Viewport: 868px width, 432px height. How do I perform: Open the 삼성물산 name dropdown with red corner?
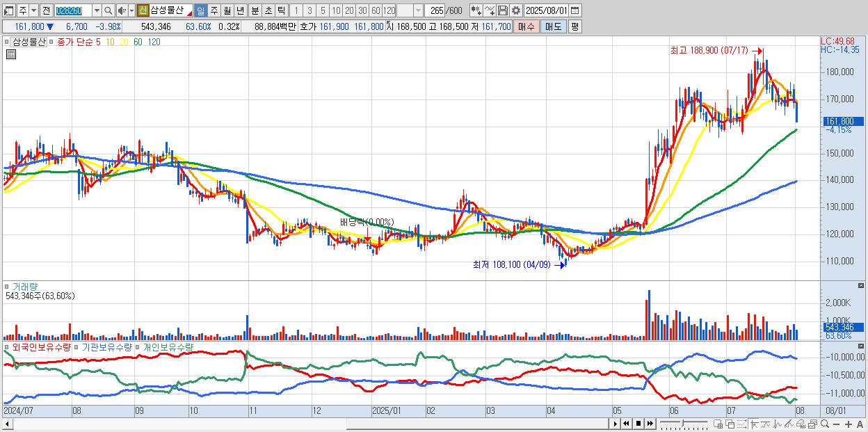click(171, 10)
